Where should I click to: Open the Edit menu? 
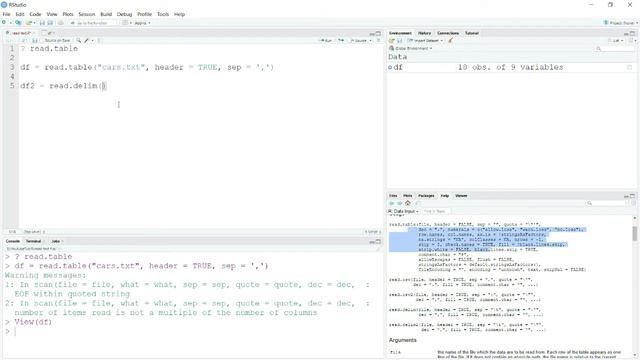20,14
